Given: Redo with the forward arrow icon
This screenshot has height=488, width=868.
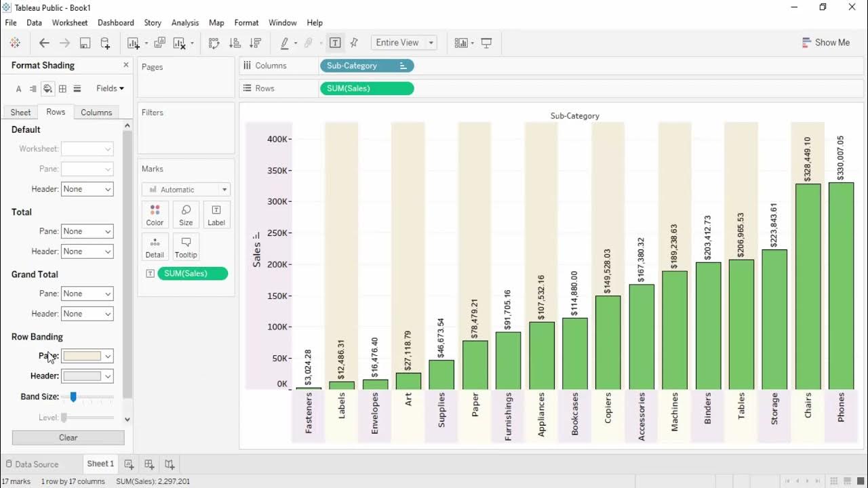Looking at the screenshot, I should 64,43.
